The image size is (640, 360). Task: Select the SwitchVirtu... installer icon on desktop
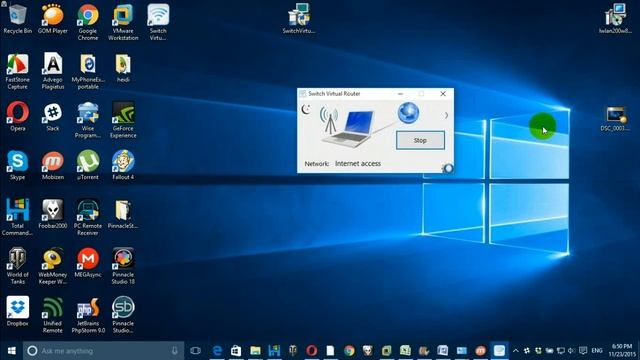point(299,19)
